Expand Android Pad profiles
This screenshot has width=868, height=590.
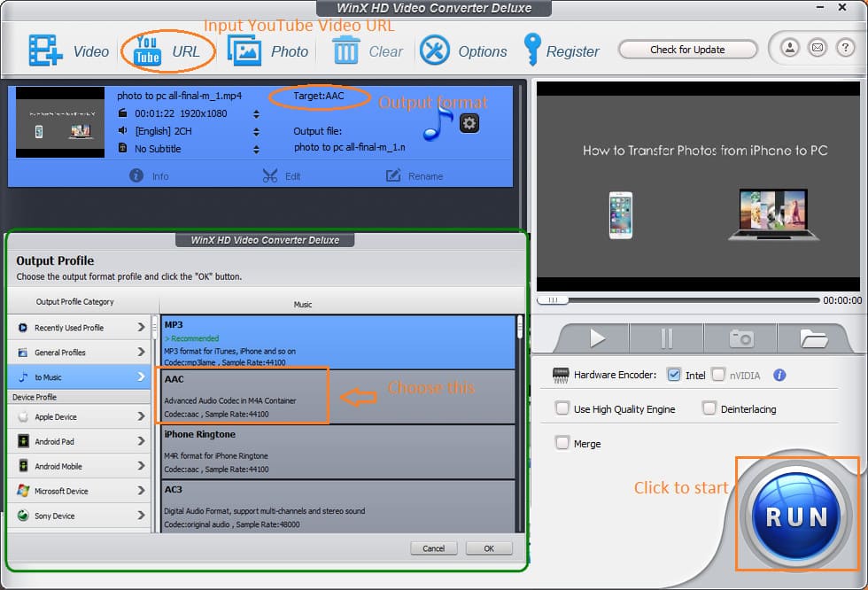[79, 441]
